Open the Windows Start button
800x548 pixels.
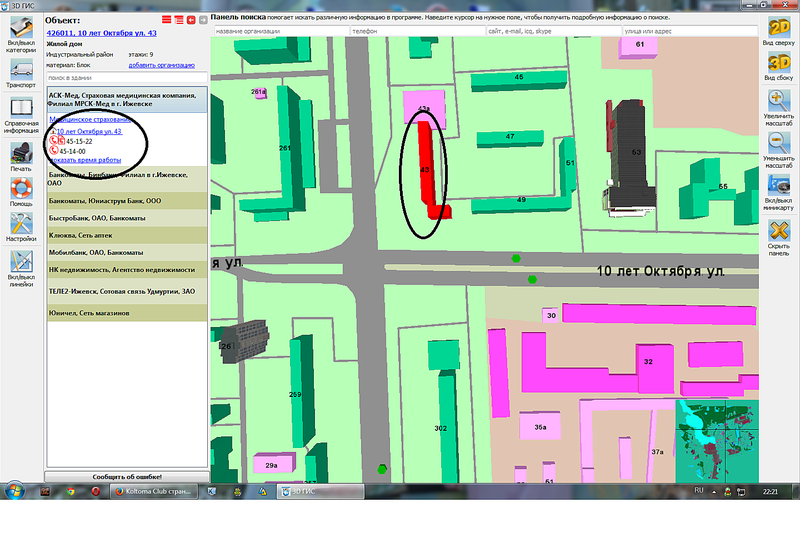coord(14,491)
